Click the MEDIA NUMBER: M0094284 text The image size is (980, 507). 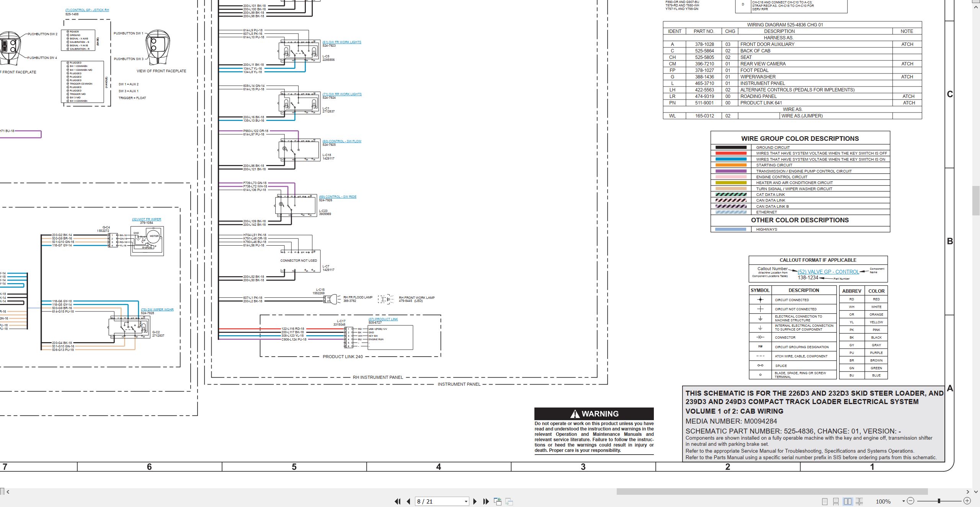(731, 421)
